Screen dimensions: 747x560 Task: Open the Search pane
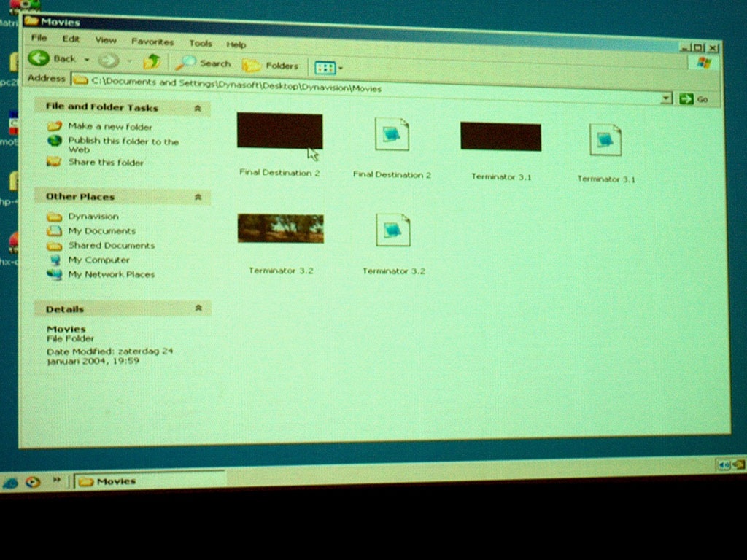(204, 63)
